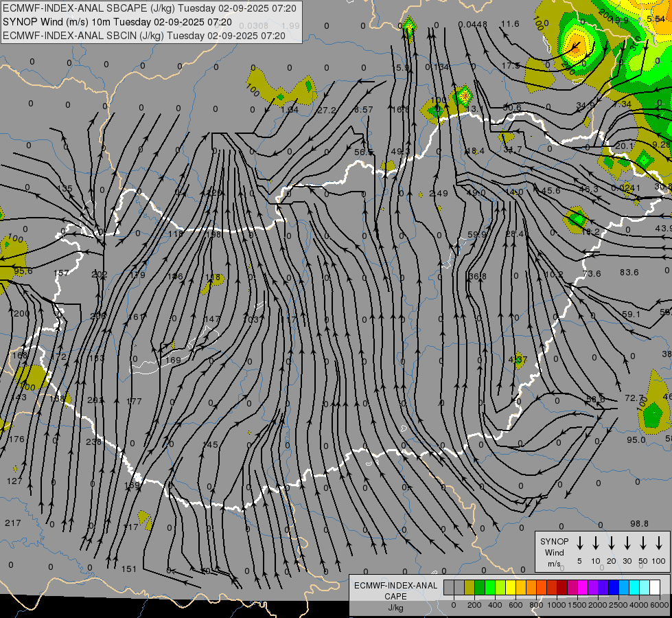The width and height of the screenshot is (672, 618).
Task: Click the map value 56.5
Action: coord(363,152)
